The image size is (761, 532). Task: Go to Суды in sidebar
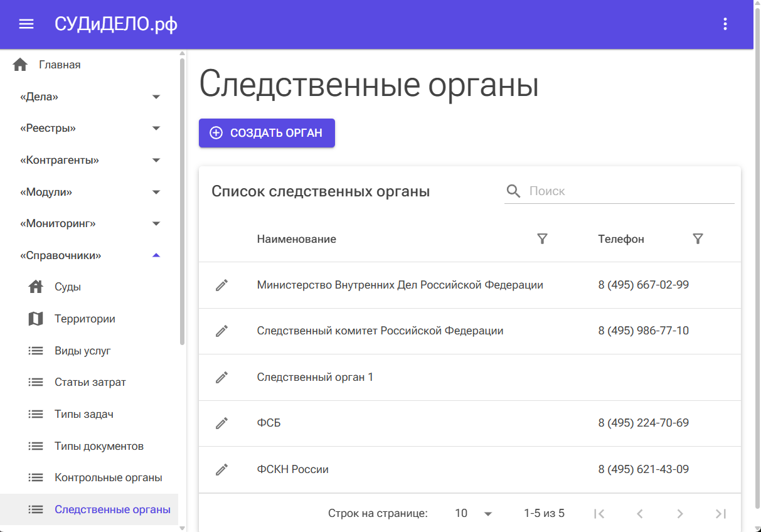pyautogui.click(x=68, y=287)
